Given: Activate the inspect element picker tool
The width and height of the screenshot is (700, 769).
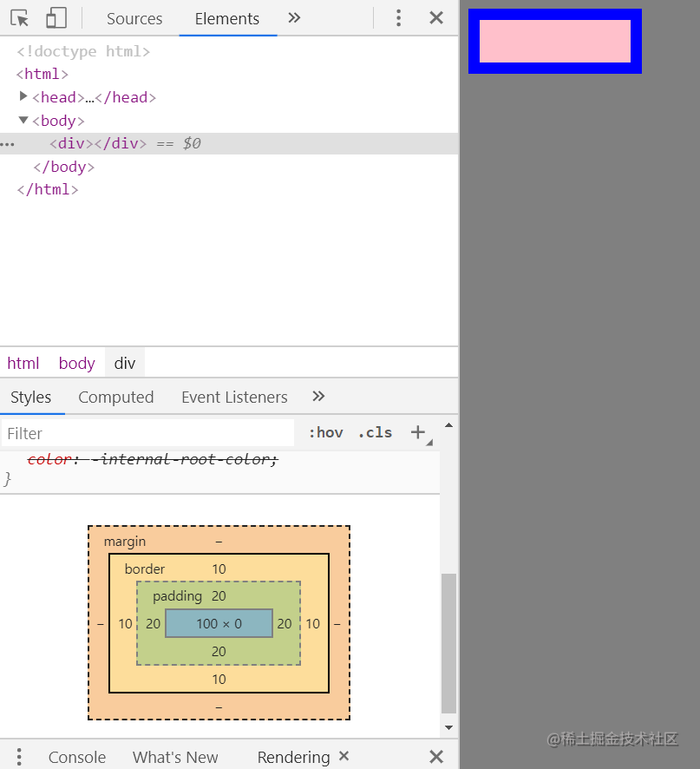Looking at the screenshot, I should pos(20,18).
